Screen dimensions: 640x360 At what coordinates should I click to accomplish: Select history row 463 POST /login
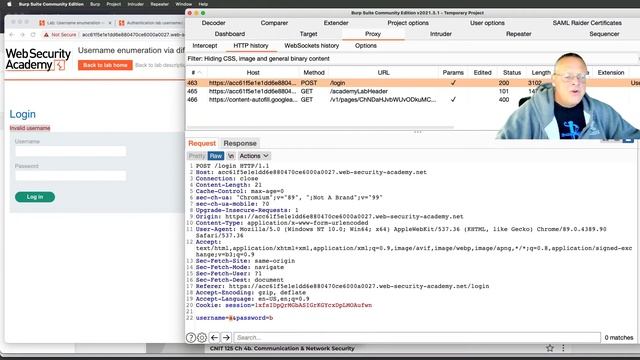(412, 83)
